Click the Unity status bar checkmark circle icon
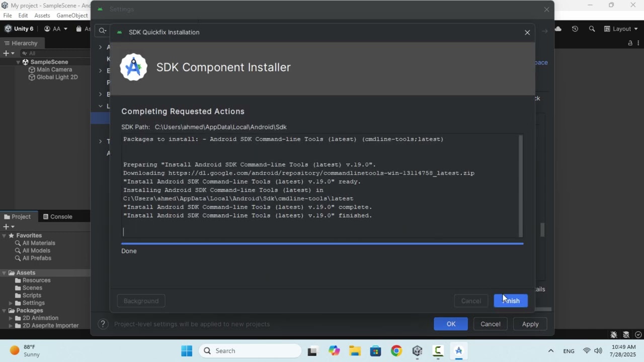 coord(638,334)
